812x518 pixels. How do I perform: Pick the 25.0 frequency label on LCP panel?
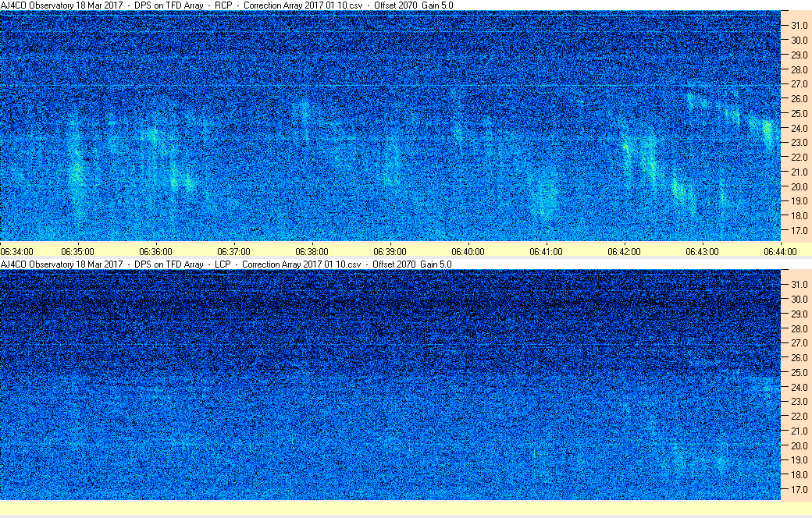pos(799,373)
